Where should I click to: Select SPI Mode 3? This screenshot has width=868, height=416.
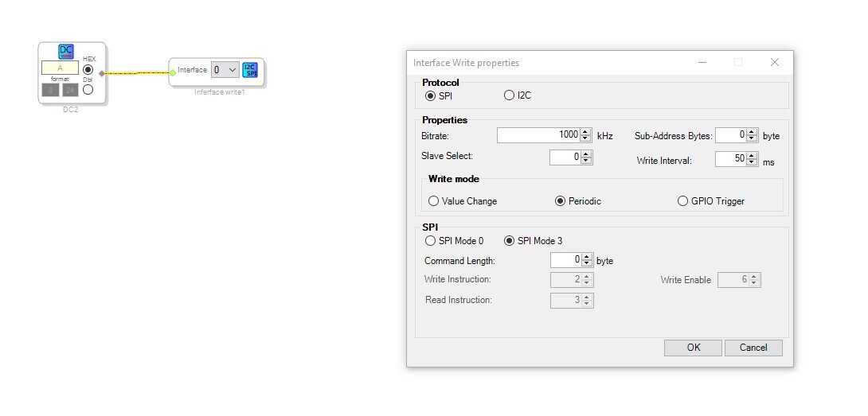tap(510, 241)
